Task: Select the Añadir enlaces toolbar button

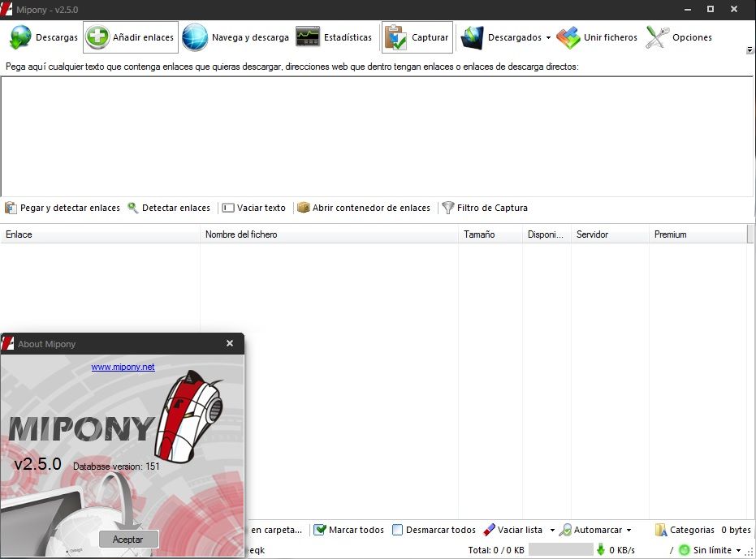Action: pos(131,37)
